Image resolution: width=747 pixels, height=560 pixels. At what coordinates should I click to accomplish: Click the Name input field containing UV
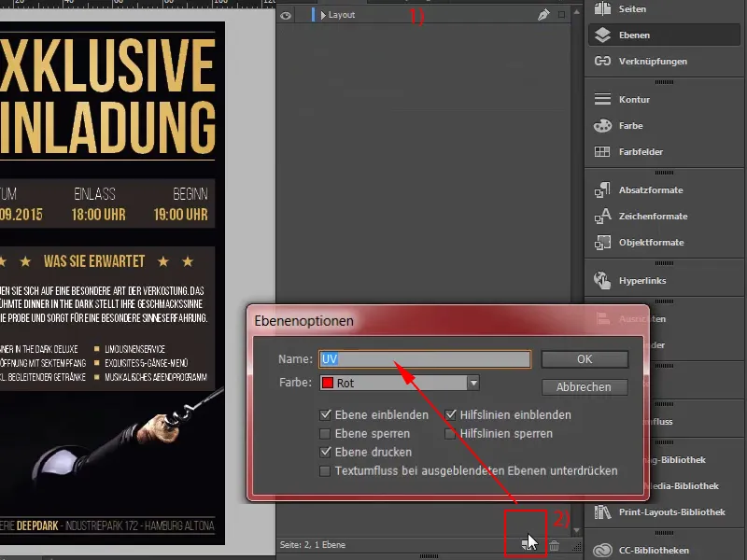pos(425,359)
